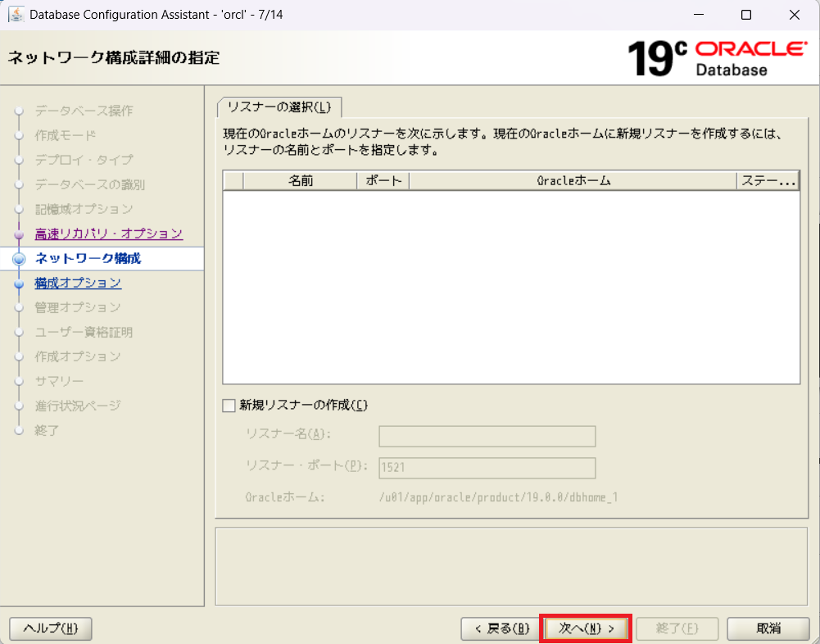Open the 高速リカバリ・オプション step link

(108, 234)
